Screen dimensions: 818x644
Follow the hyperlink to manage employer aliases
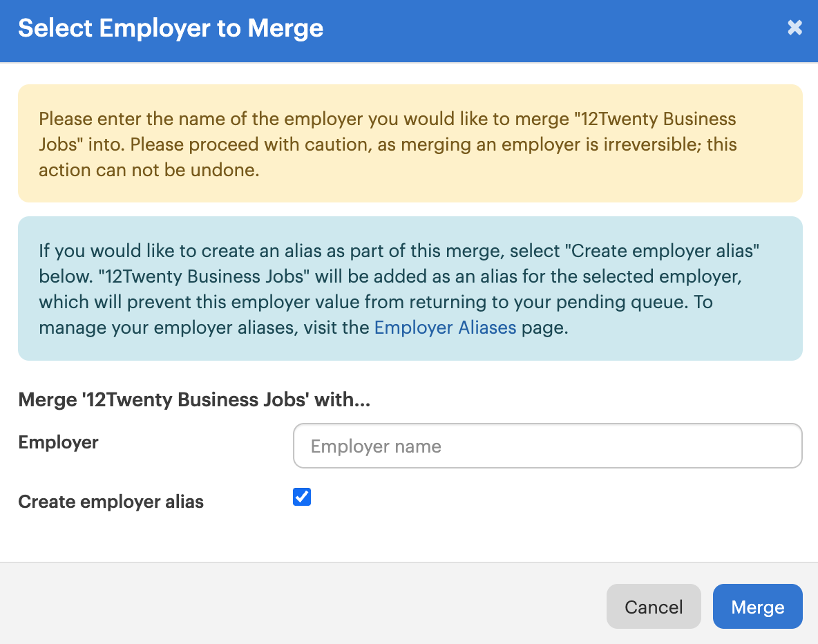[x=445, y=328]
